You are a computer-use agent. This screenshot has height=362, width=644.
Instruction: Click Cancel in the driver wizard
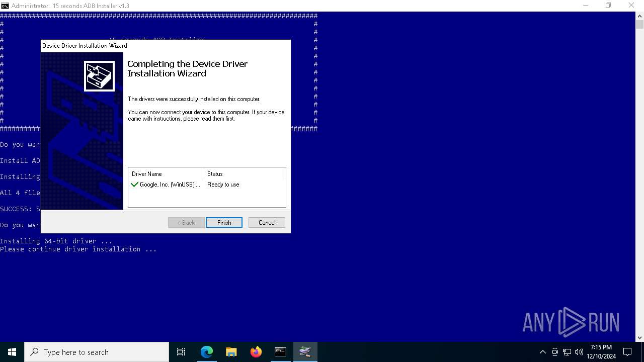tap(267, 223)
